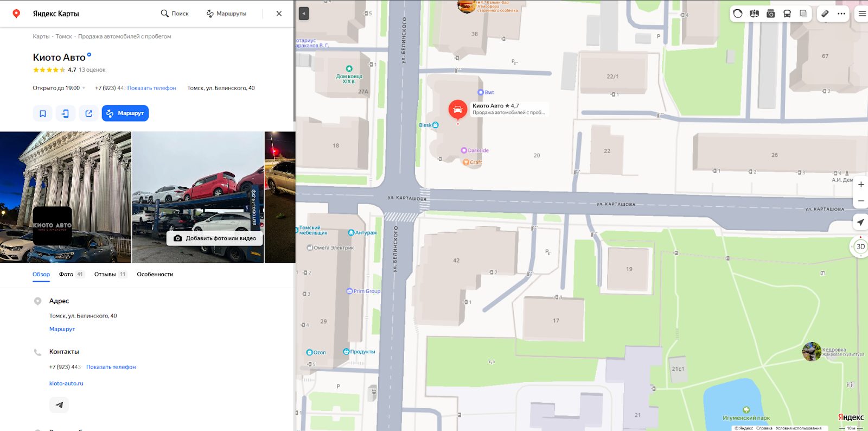Viewport: 868px width, 431px height.
Task: Open the map layers selector
Action: (803, 14)
